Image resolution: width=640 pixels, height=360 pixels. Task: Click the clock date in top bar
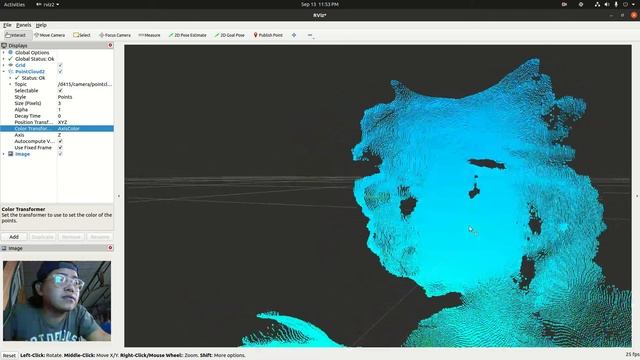click(320, 4)
